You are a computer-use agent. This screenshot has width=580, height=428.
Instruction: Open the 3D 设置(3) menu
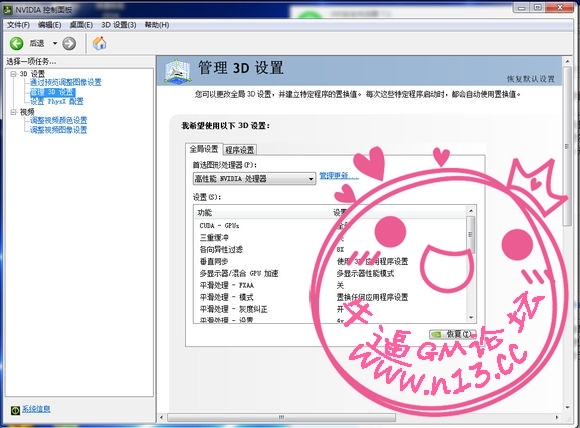(119, 25)
